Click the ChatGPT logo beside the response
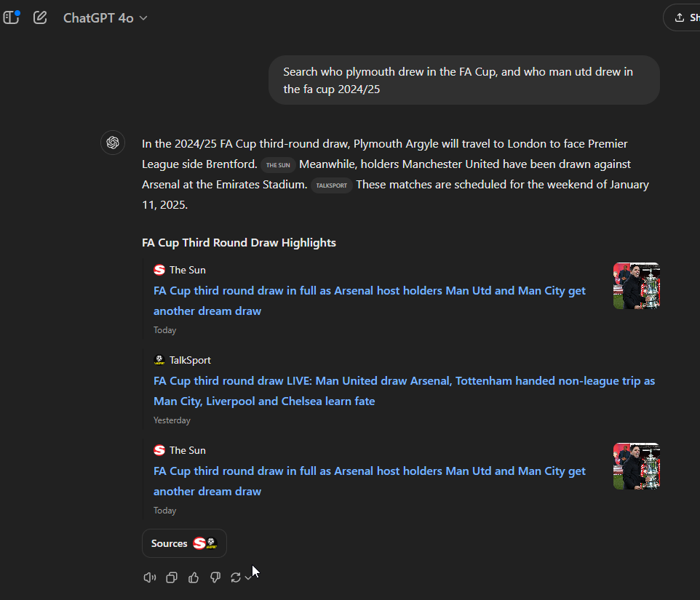The height and width of the screenshot is (600, 700). tap(113, 143)
